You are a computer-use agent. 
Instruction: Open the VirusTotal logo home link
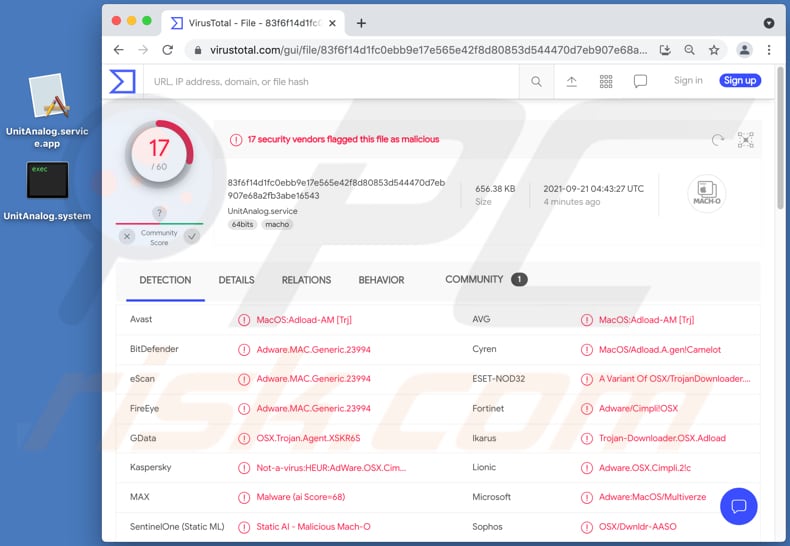[122, 81]
